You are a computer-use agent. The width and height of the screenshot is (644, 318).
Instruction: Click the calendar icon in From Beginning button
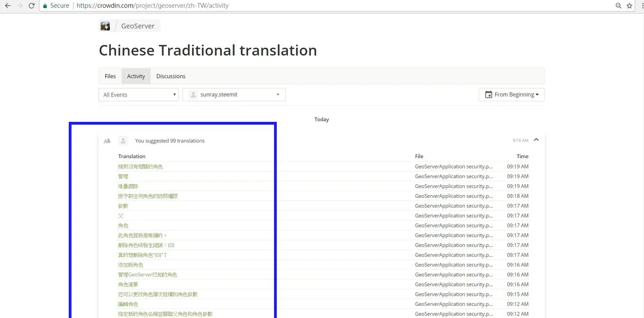[x=489, y=95]
